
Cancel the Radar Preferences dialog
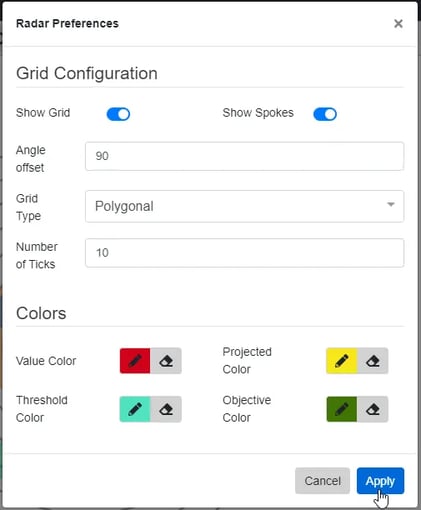322,481
